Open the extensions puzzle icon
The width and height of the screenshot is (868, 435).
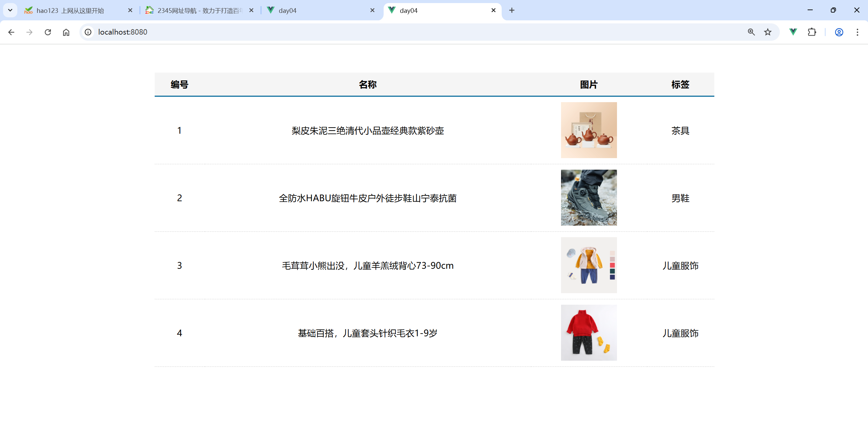(x=812, y=32)
